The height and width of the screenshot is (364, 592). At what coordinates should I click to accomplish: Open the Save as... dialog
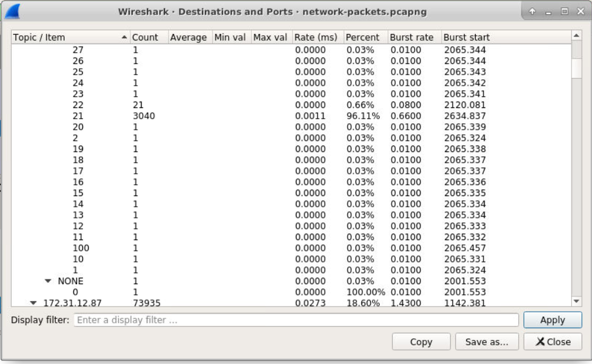[x=487, y=342]
